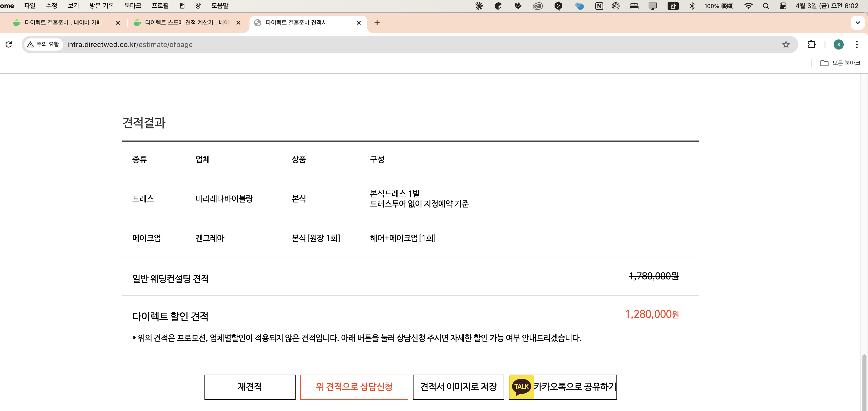This screenshot has width=868, height=411.
Task: Open Spotlight search from the menu bar
Action: [x=766, y=6]
